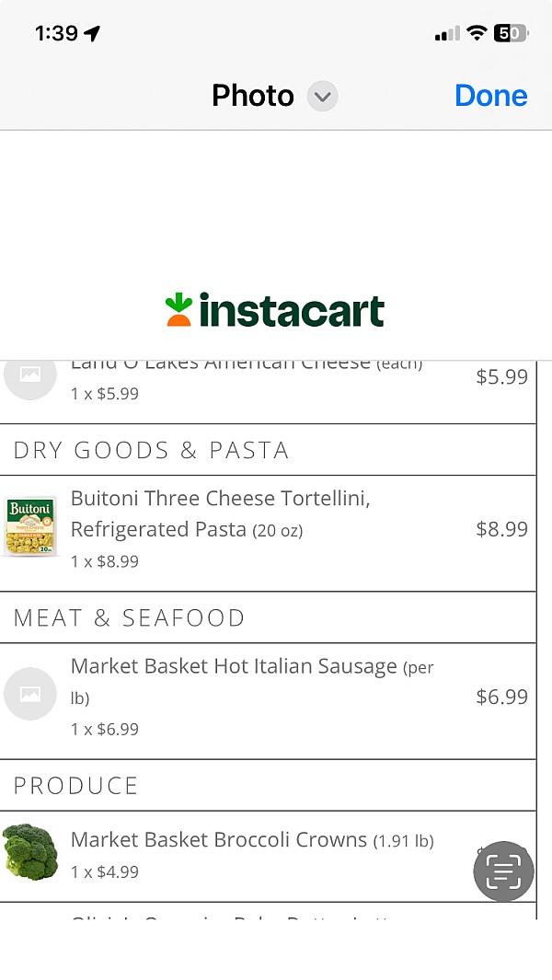Tap the Live Text scan icon

(x=502, y=870)
